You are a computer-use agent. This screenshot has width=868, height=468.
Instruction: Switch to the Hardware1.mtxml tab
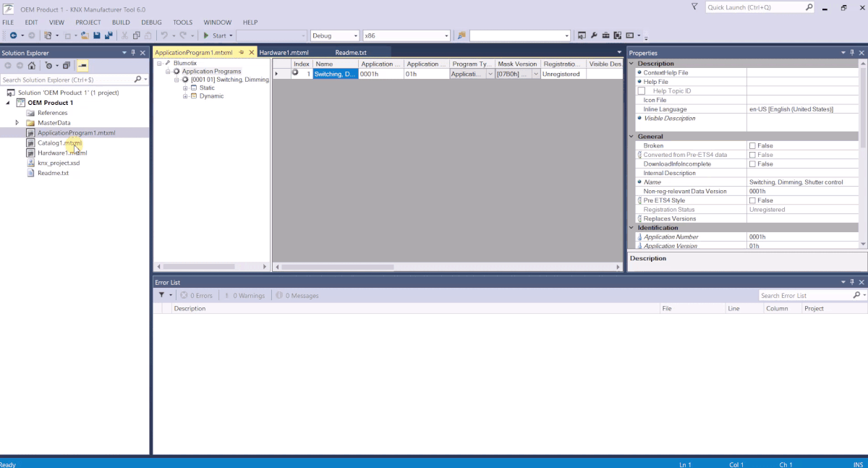284,52
